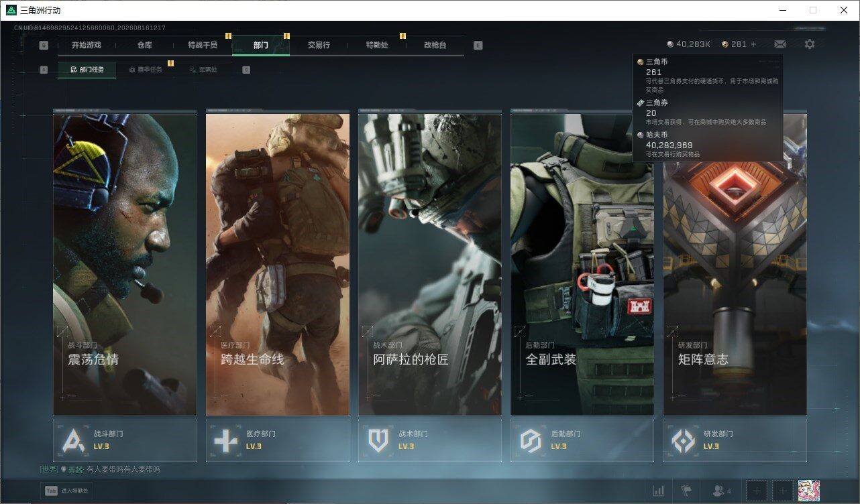Click the 三角币 261 entry in the tooltip

pos(707,75)
